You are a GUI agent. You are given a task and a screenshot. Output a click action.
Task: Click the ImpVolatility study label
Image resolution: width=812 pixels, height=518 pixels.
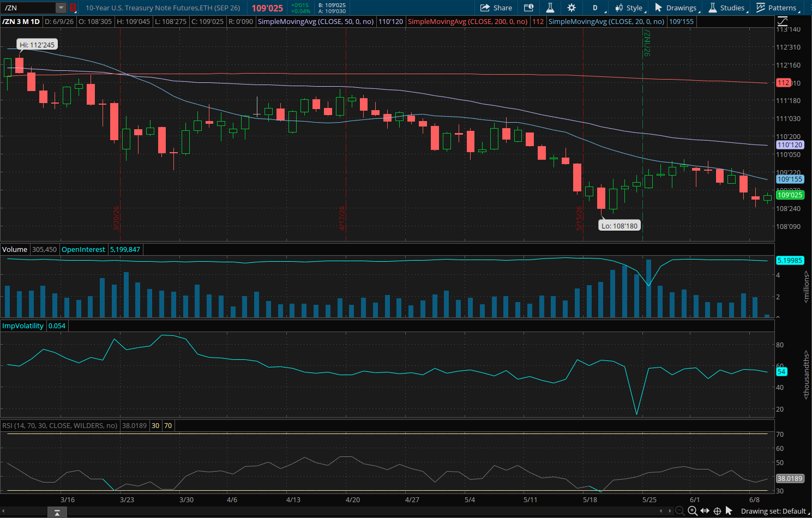pyautogui.click(x=23, y=326)
